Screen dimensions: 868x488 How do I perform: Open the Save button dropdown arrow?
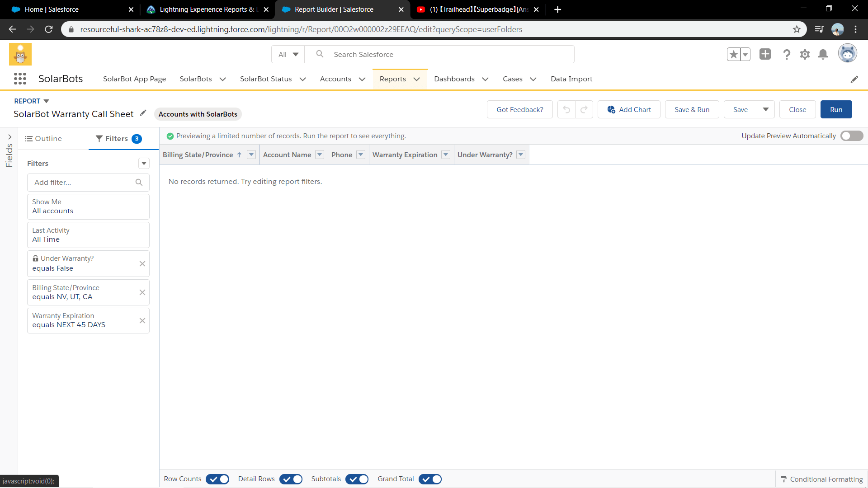(766, 109)
